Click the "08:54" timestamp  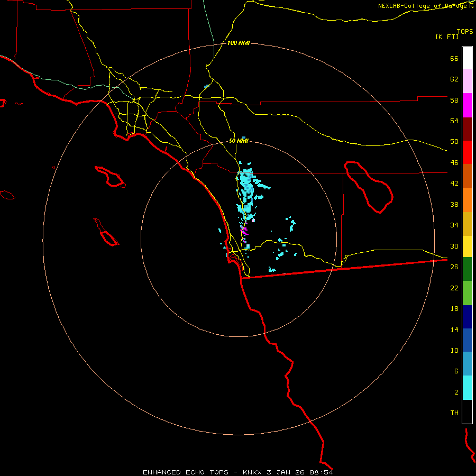(x=321, y=472)
